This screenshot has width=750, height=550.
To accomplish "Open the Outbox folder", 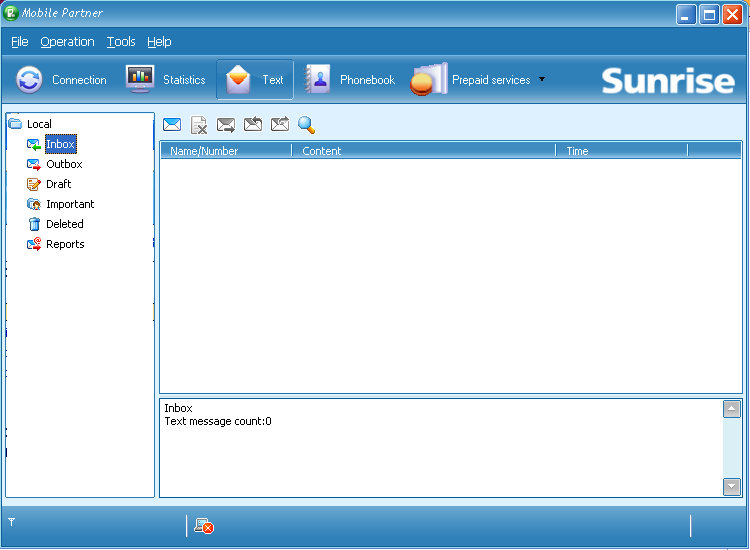I will (64, 164).
